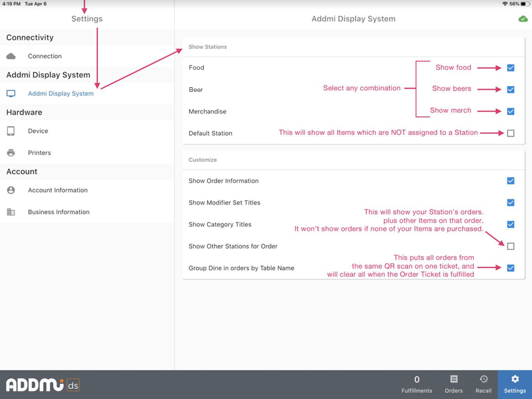Click Group Dine in orders label

(241, 268)
